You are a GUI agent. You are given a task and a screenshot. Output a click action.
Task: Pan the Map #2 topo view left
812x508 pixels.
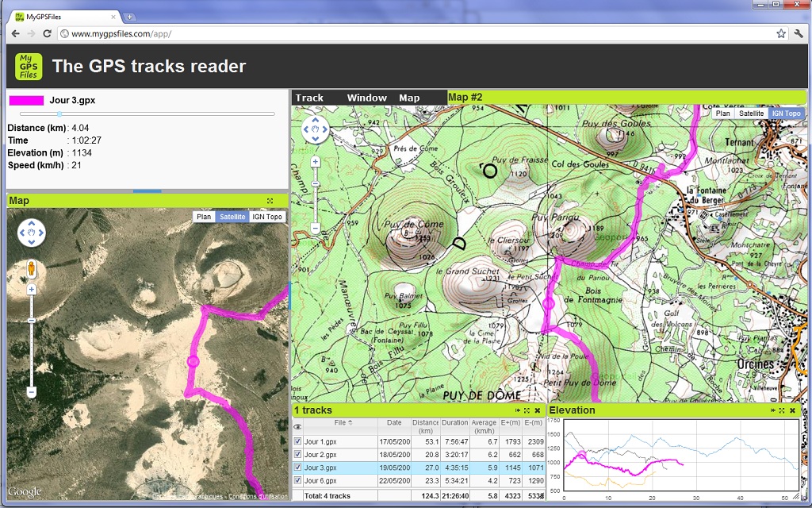pos(306,129)
